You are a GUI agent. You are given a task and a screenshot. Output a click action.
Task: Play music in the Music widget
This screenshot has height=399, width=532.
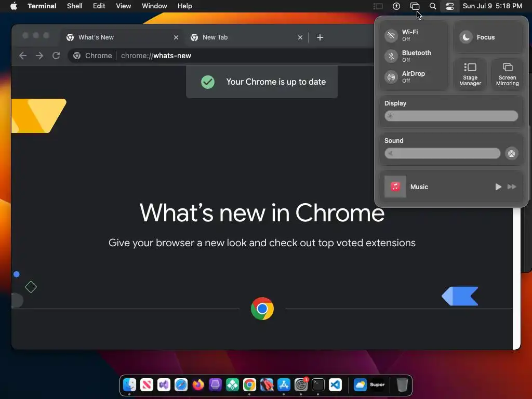coord(498,187)
